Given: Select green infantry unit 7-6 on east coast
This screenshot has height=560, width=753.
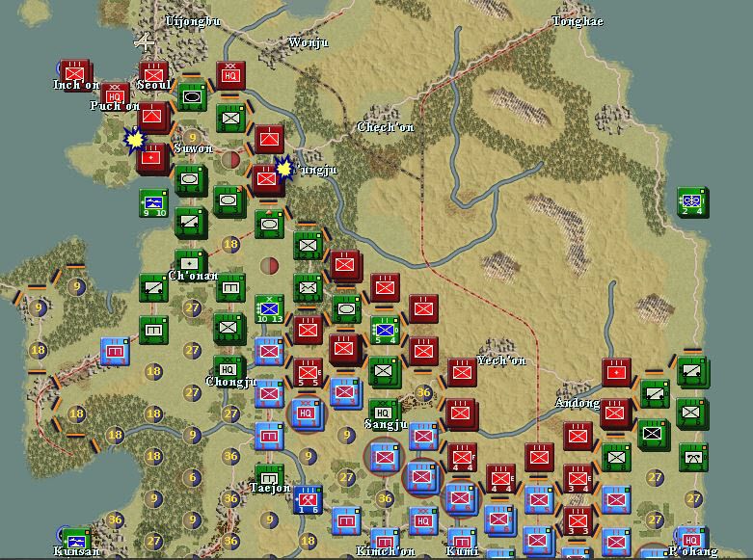Looking at the screenshot, I should click(x=692, y=414).
